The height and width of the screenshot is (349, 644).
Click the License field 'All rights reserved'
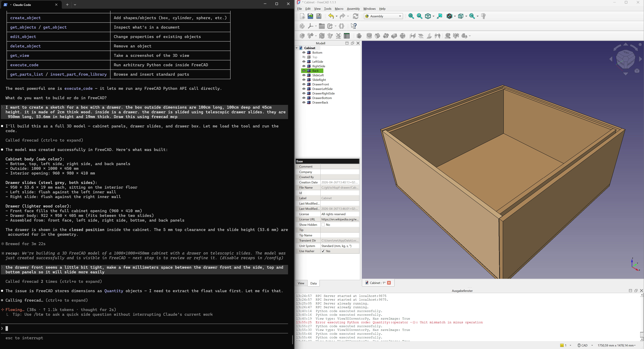click(340, 214)
